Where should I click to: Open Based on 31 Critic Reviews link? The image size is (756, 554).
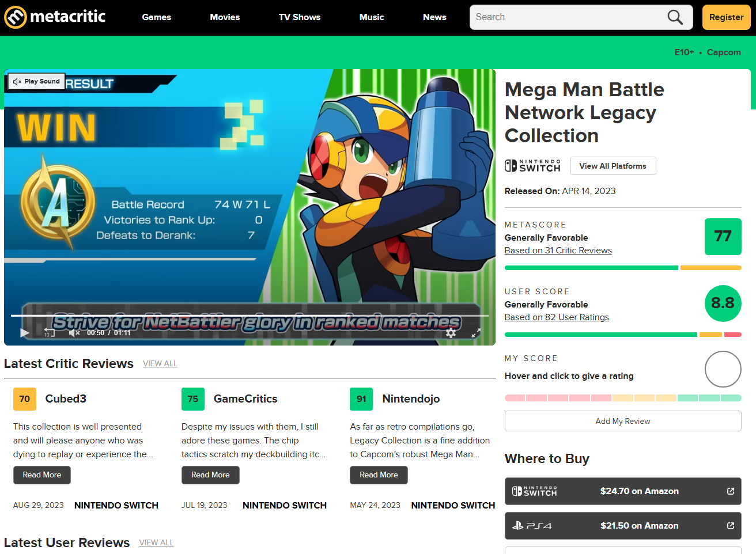pos(558,251)
